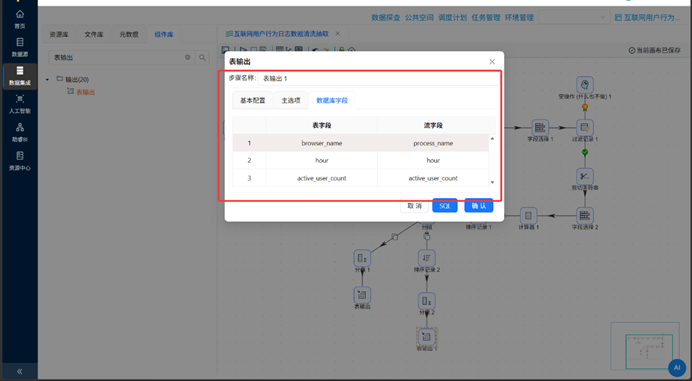The width and height of the screenshot is (692, 381).
Task: Open the 数据探查 top link
Action: click(386, 18)
